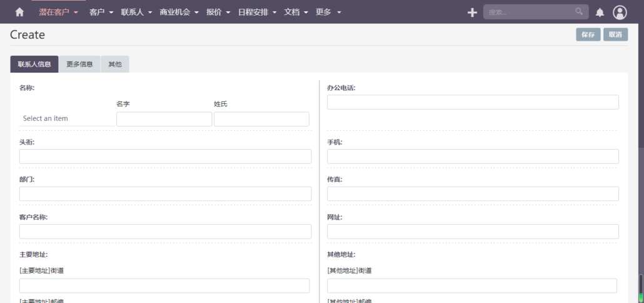Open the 商业机会 navigation menu
Screen dimensions: 644x303
click(x=179, y=12)
